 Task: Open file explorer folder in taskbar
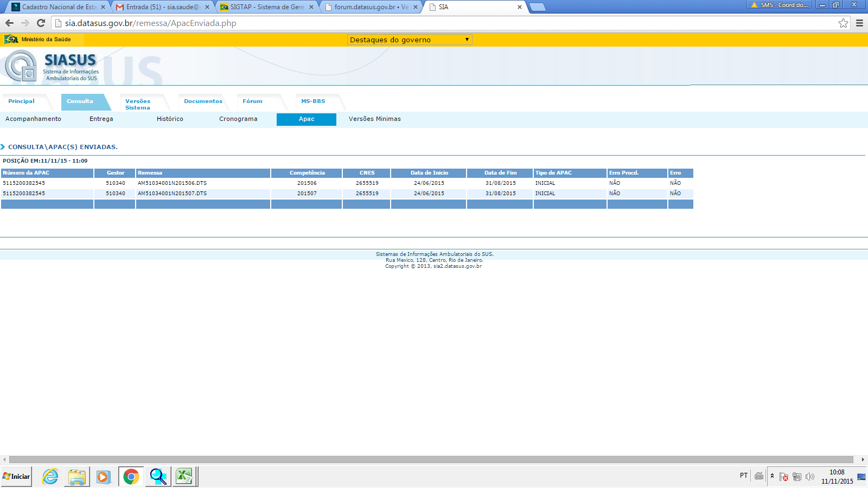click(x=77, y=477)
